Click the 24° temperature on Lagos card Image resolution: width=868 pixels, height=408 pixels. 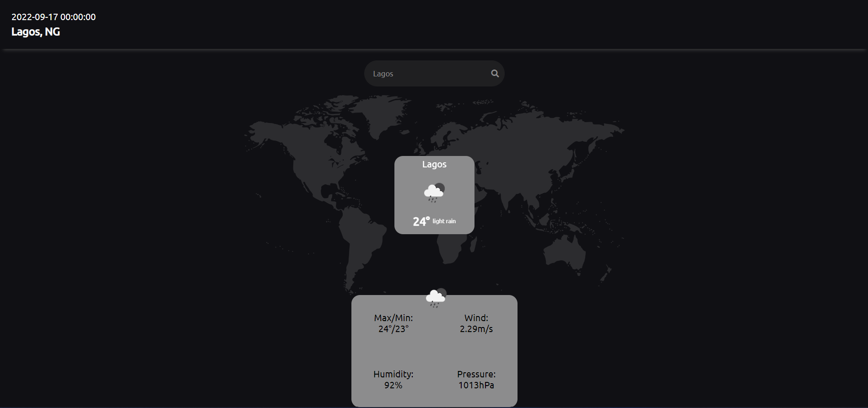421,221
